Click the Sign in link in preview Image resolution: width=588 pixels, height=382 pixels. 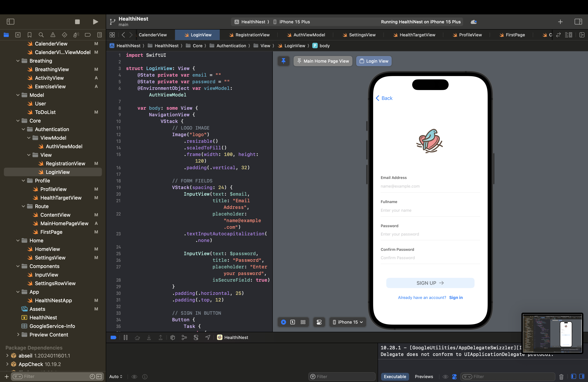[x=456, y=298]
